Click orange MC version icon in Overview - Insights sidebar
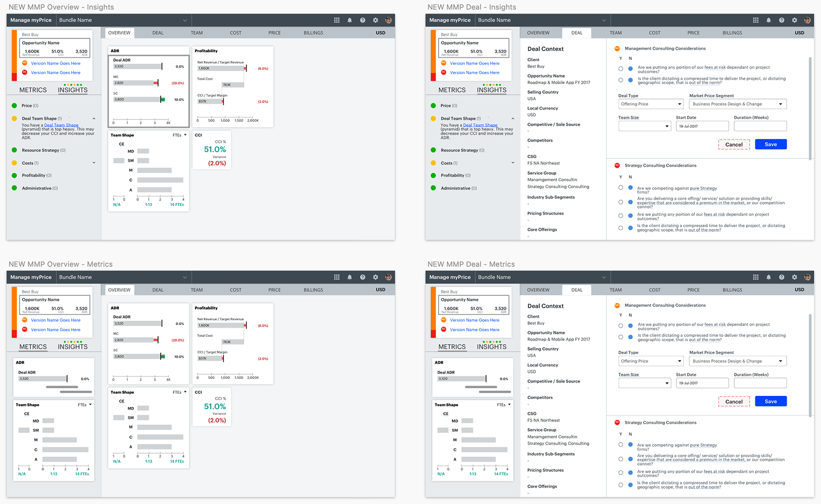 click(x=25, y=63)
